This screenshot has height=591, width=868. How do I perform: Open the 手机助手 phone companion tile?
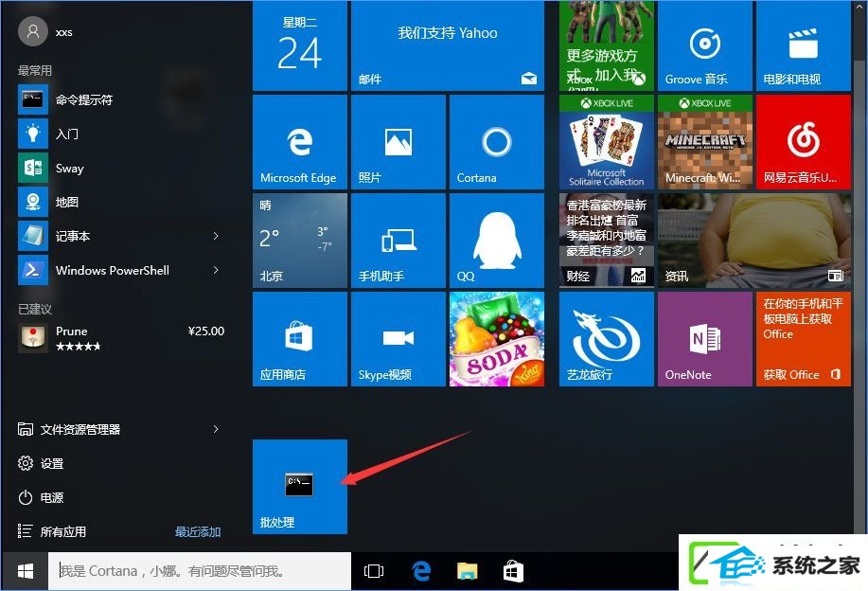(398, 241)
